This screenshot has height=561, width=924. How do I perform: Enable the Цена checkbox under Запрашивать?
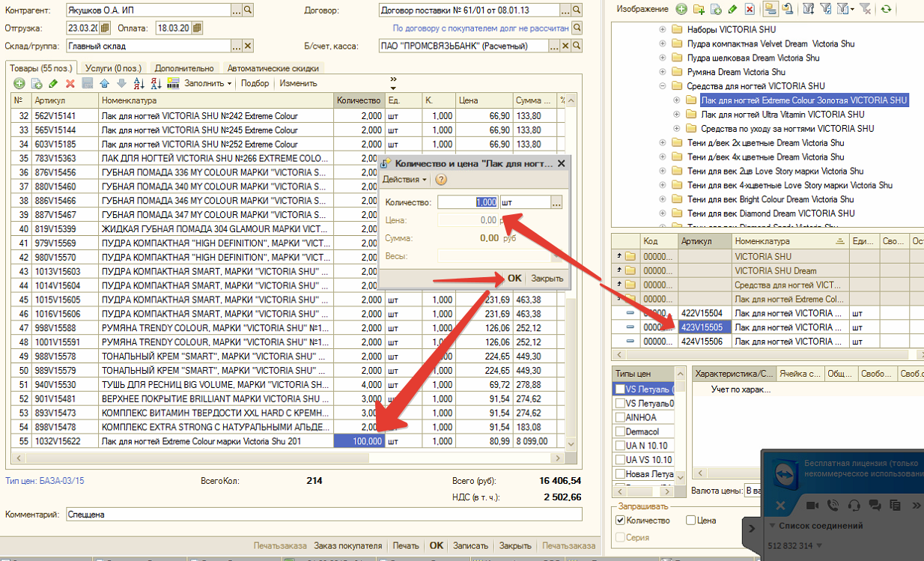[x=690, y=521]
